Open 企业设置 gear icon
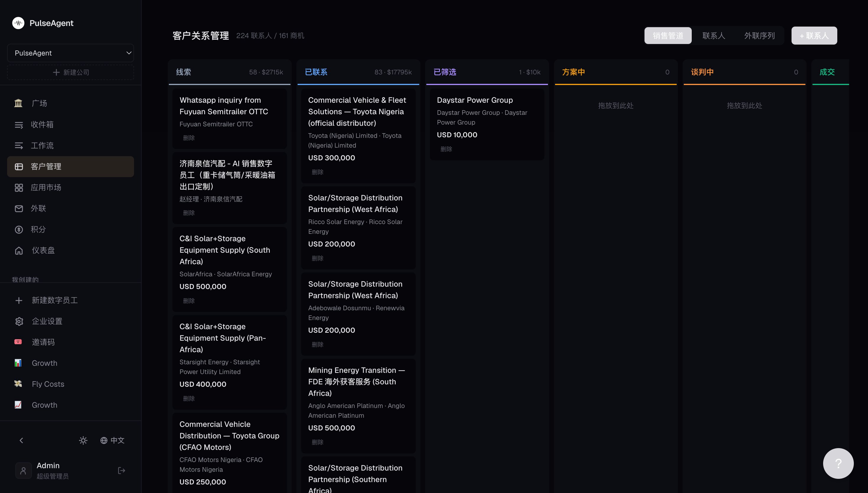 19,321
